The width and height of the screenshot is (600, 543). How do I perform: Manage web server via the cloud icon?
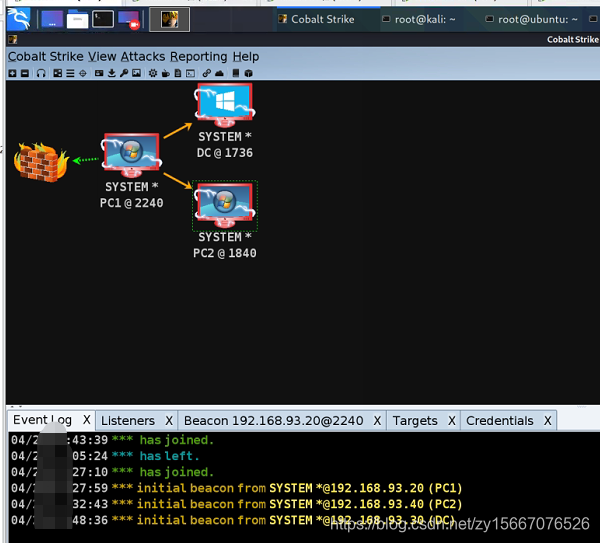[219, 73]
